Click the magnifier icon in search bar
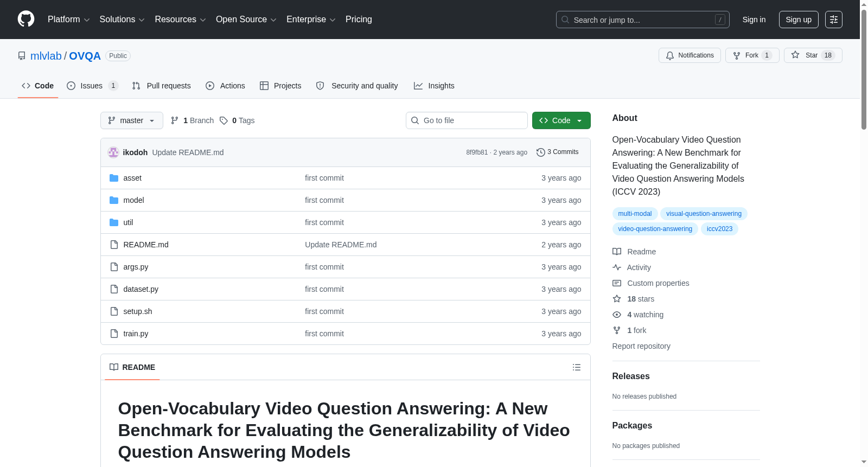Viewport: 868px width, 467px height. tap(565, 20)
